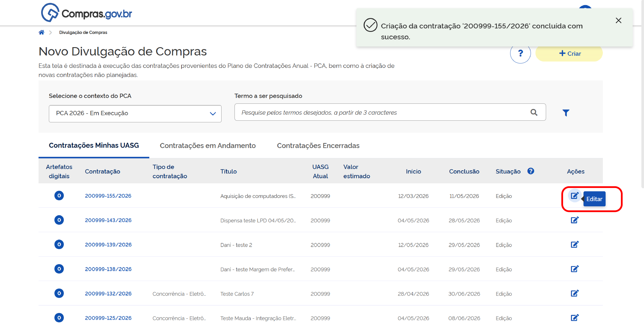Edit contratação 200999-125/2026
This screenshot has width=644, height=328.
click(x=575, y=318)
